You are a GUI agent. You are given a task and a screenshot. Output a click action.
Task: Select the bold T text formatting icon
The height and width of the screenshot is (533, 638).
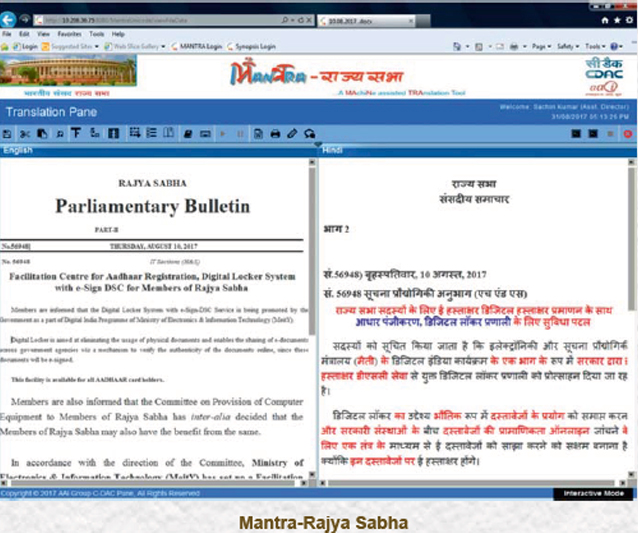coord(76,134)
